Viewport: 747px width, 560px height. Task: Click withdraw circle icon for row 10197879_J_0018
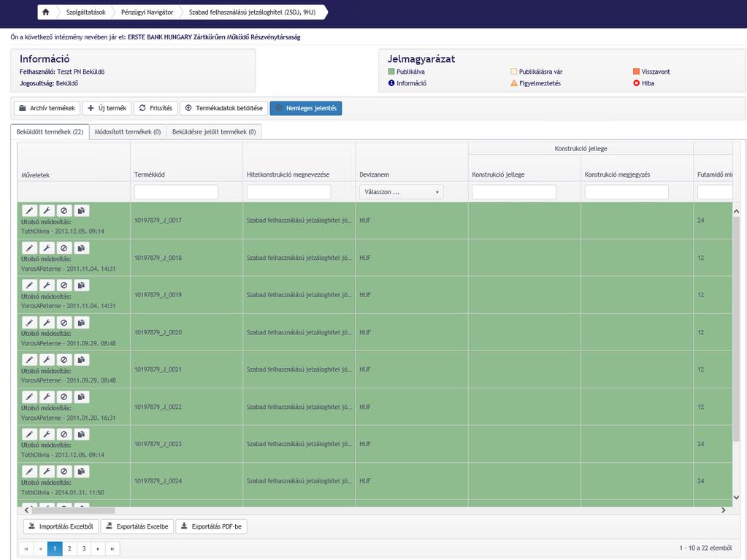(64, 248)
